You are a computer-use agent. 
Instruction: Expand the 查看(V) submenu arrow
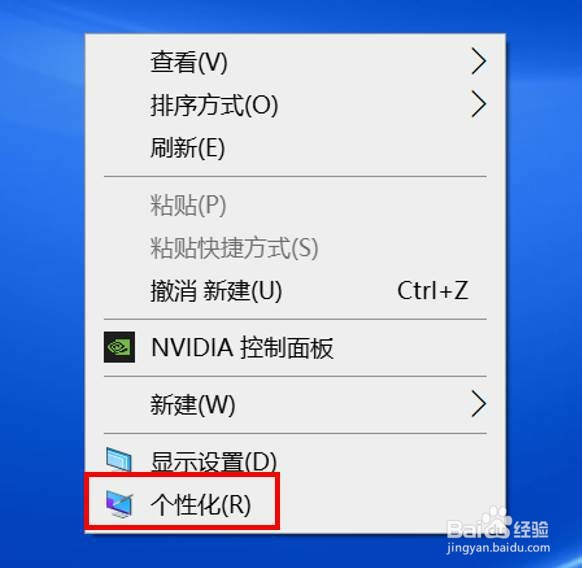pos(478,62)
